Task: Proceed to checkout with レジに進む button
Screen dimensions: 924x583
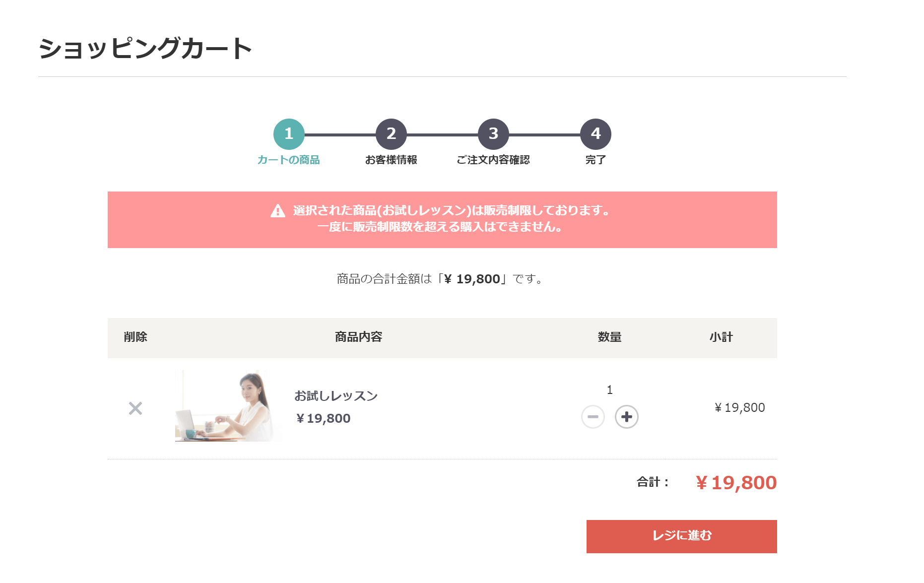Action: click(x=681, y=536)
